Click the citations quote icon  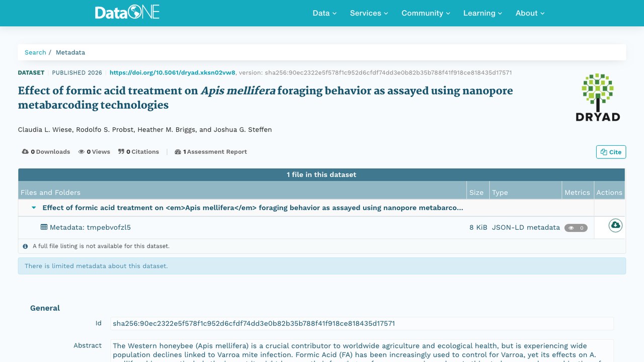click(121, 152)
